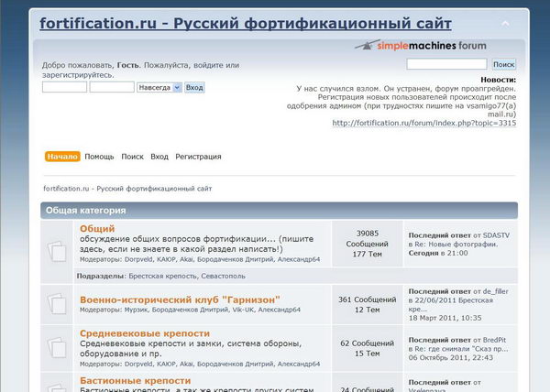Open the fortification.ru site title link

(246, 24)
